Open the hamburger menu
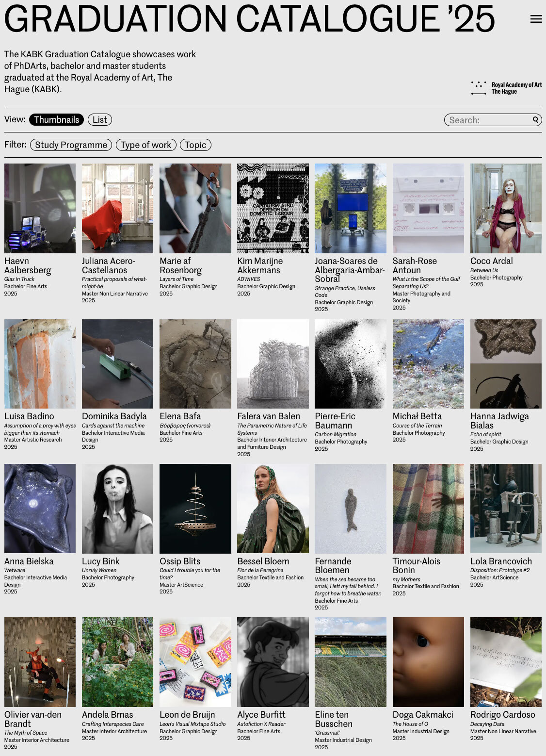 [536, 19]
